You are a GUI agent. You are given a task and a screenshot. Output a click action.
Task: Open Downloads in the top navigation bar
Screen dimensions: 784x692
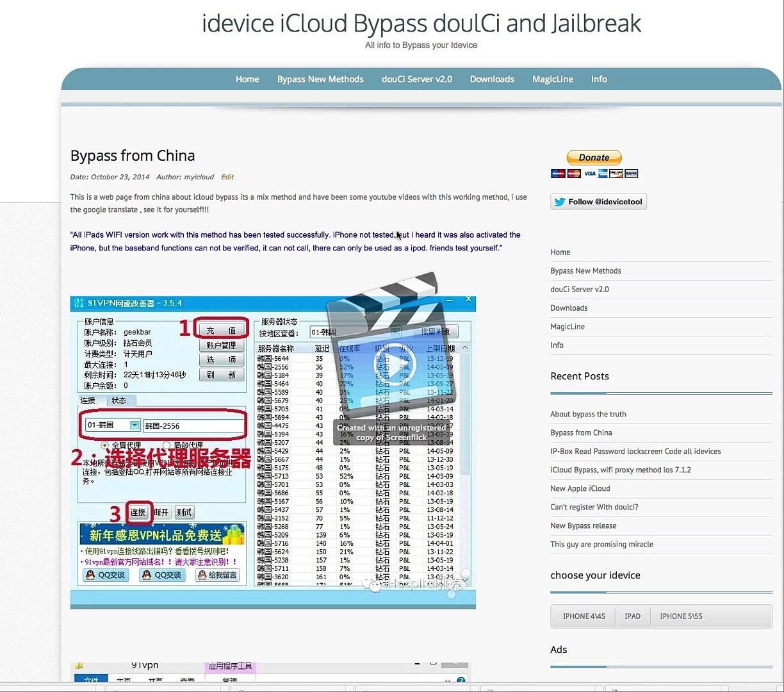pos(492,79)
